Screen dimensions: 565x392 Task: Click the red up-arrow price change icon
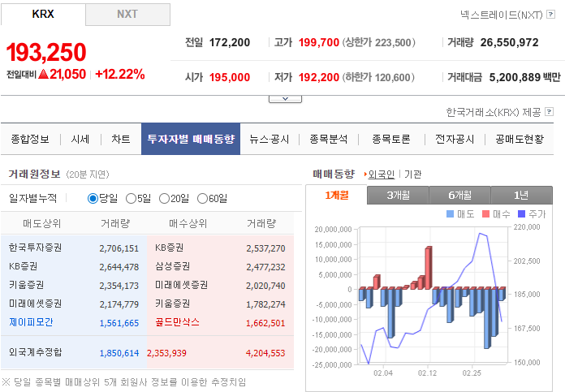tap(43, 75)
